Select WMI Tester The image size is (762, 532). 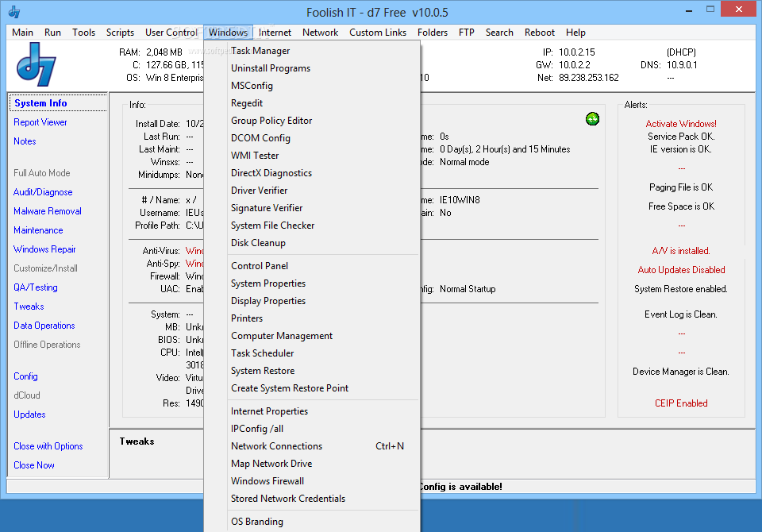click(312, 156)
